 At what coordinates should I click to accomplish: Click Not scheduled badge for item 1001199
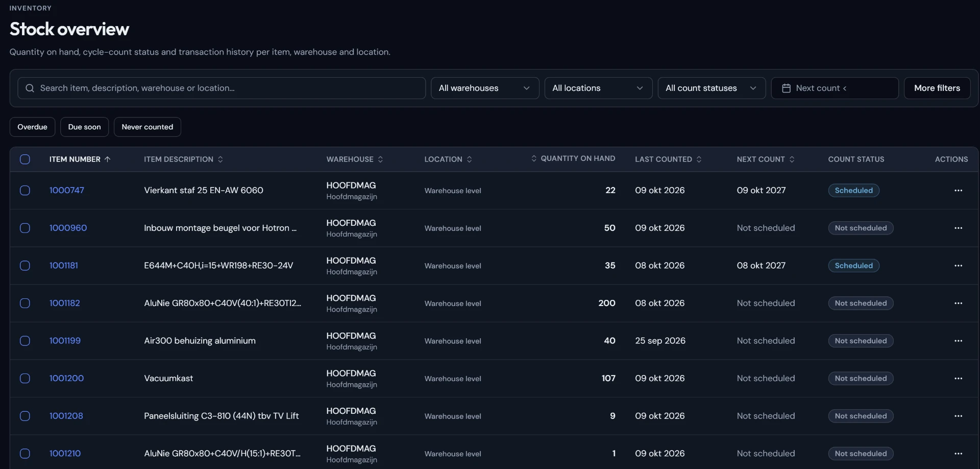(x=861, y=341)
